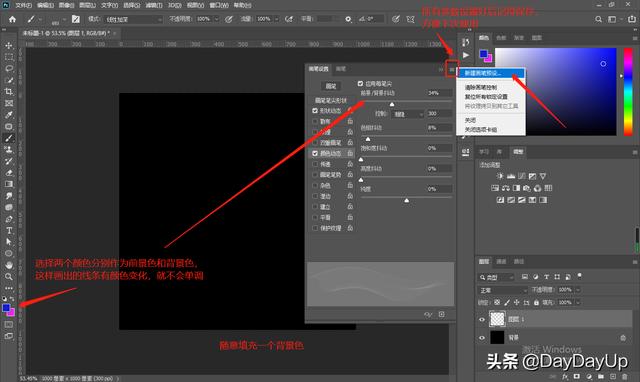
Task: Hide Layer 1 with its eye icon
Action: 482,320
